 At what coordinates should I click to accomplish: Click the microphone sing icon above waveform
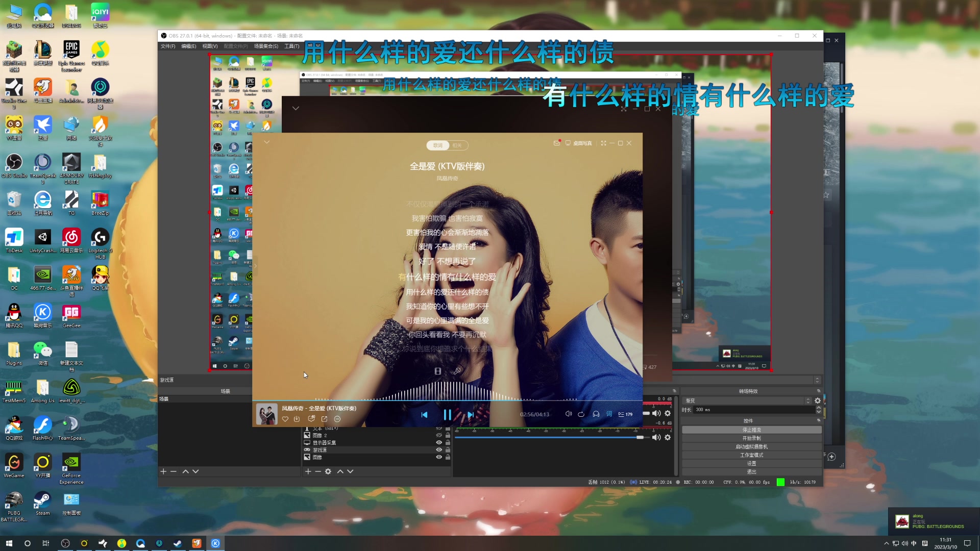point(457,371)
